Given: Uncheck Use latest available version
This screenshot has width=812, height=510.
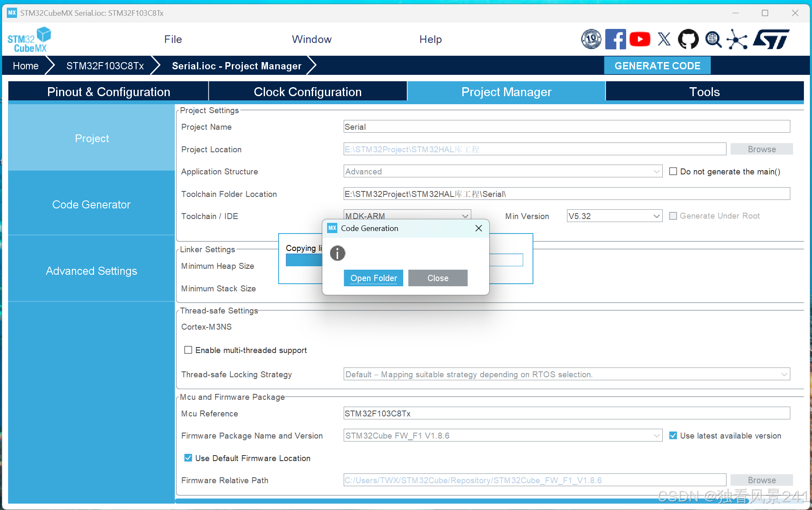Looking at the screenshot, I should tap(673, 435).
